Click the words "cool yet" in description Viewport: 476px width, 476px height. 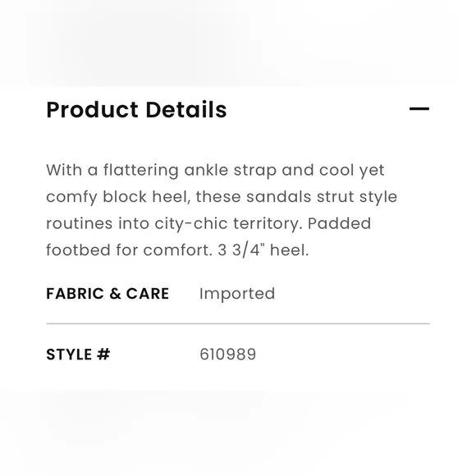[x=352, y=171]
